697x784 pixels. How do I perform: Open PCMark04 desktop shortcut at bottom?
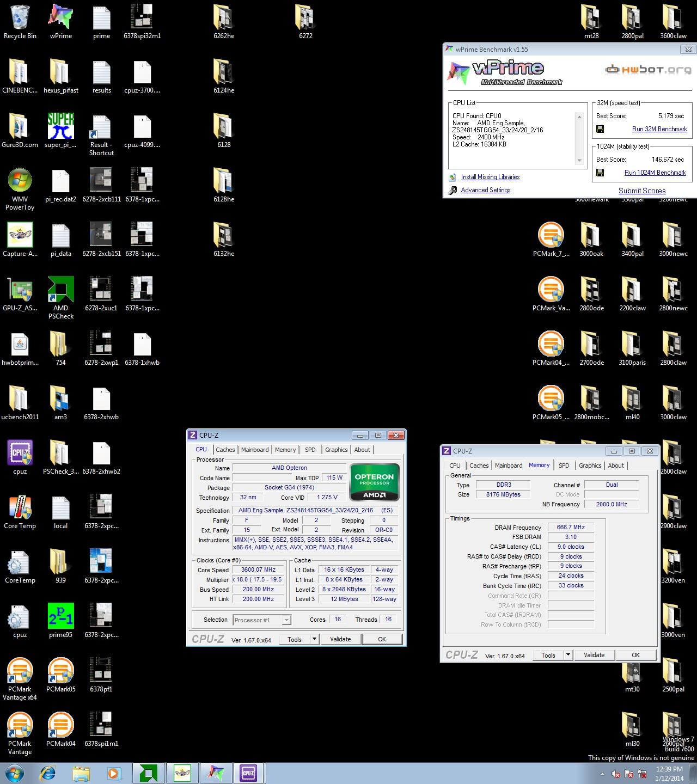click(x=60, y=730)
